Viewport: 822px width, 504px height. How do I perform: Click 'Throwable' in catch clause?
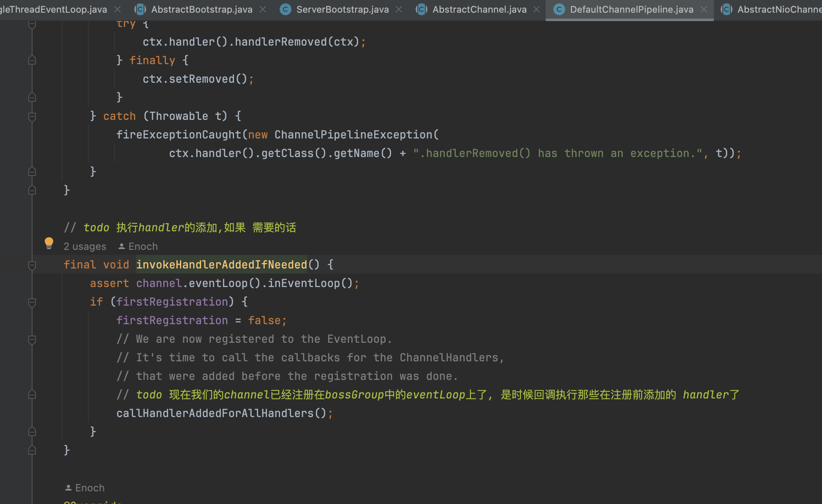click(179, 116)
